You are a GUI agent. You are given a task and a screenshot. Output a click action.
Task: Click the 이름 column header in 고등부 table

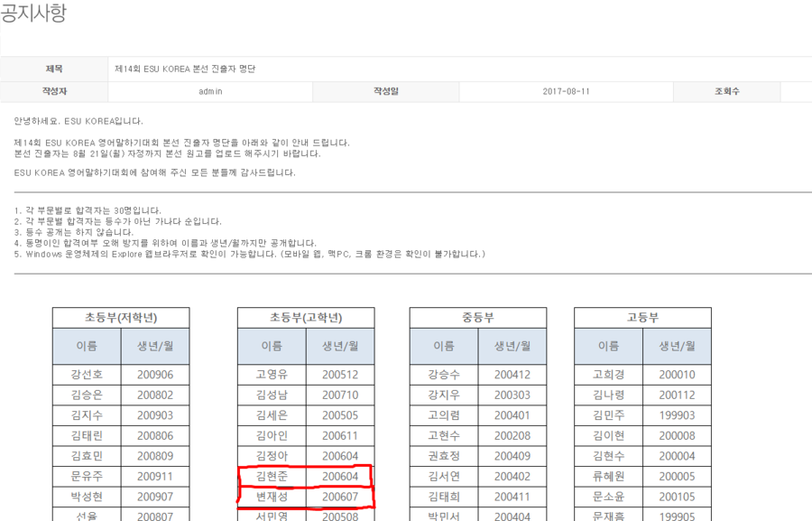coord(609,346)
